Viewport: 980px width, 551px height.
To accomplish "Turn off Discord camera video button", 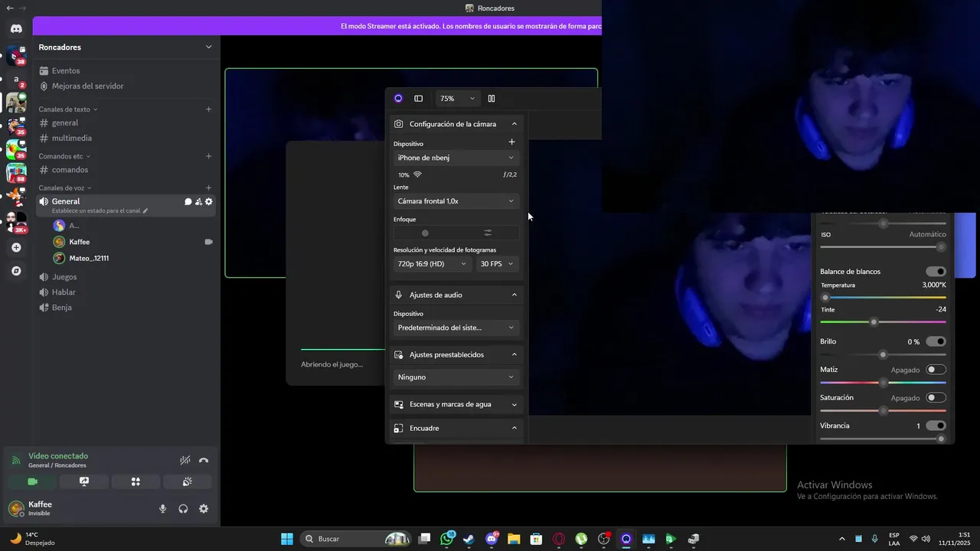I will pyautogui.click(x=33, y=481).
